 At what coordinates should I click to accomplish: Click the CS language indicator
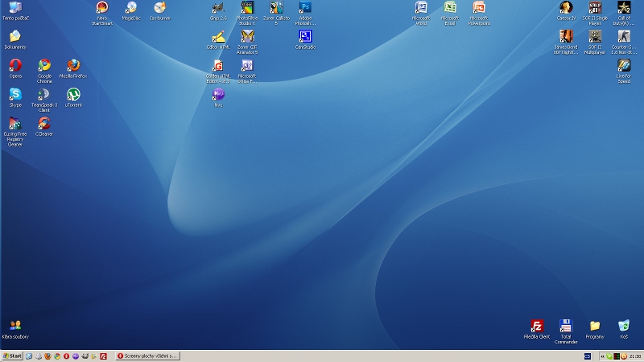coord(588,356)
